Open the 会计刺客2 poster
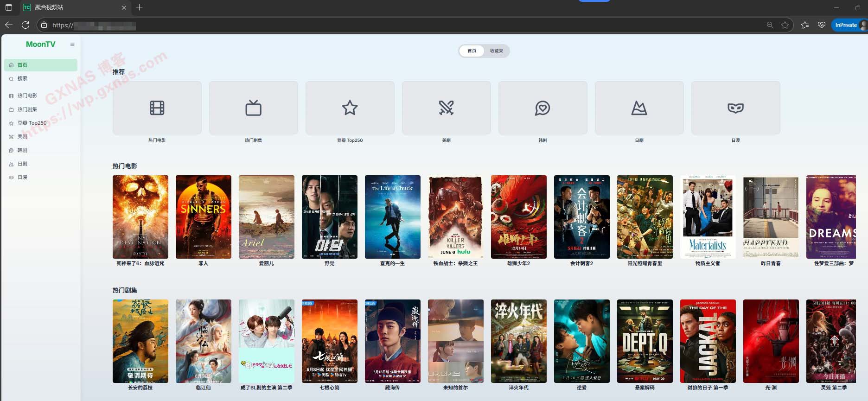This screenshot has height=401, width=868. tap(582, 217)
